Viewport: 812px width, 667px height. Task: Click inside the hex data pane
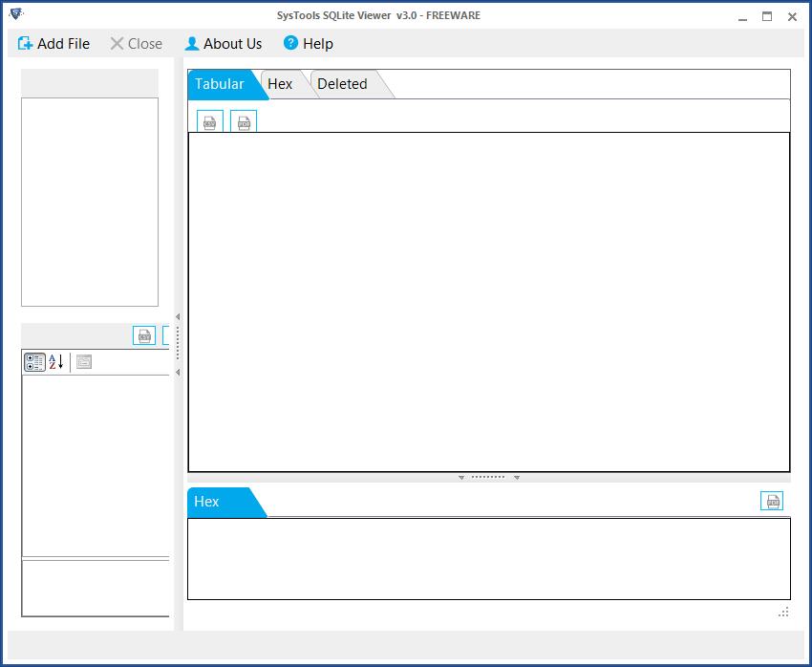click(x=489, y=559)
